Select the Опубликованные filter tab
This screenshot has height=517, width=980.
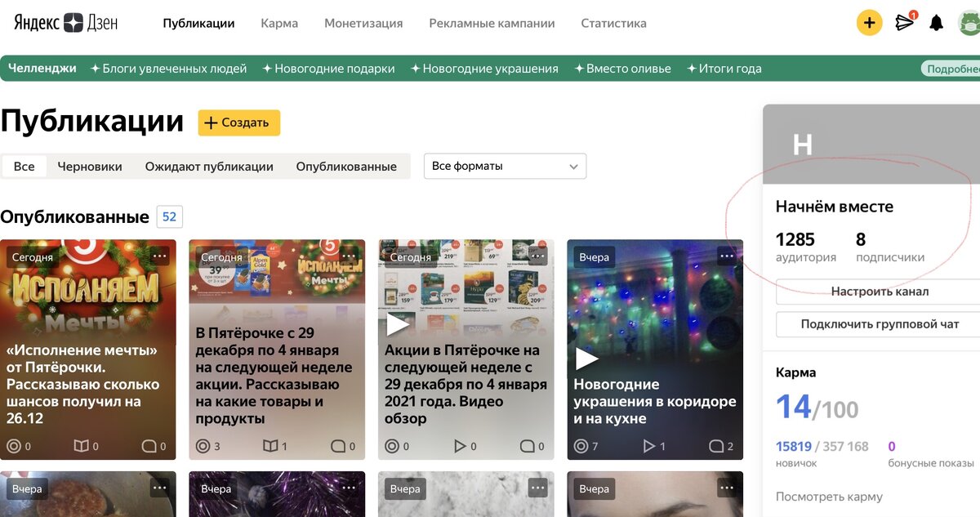347,166
